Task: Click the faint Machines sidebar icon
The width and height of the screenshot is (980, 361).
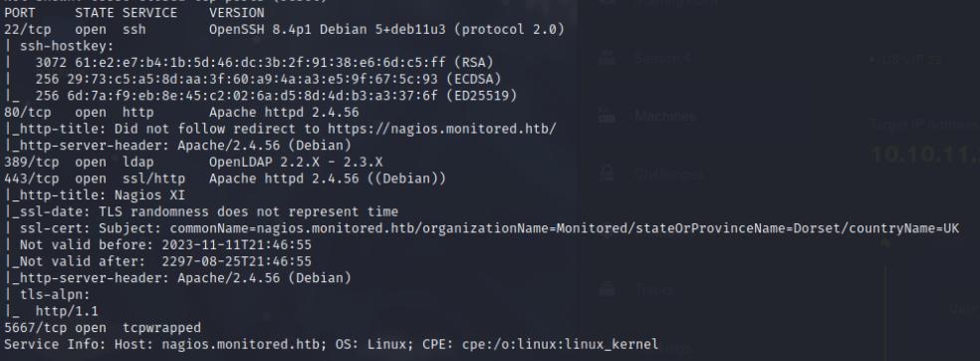Action: coord(607,117)
